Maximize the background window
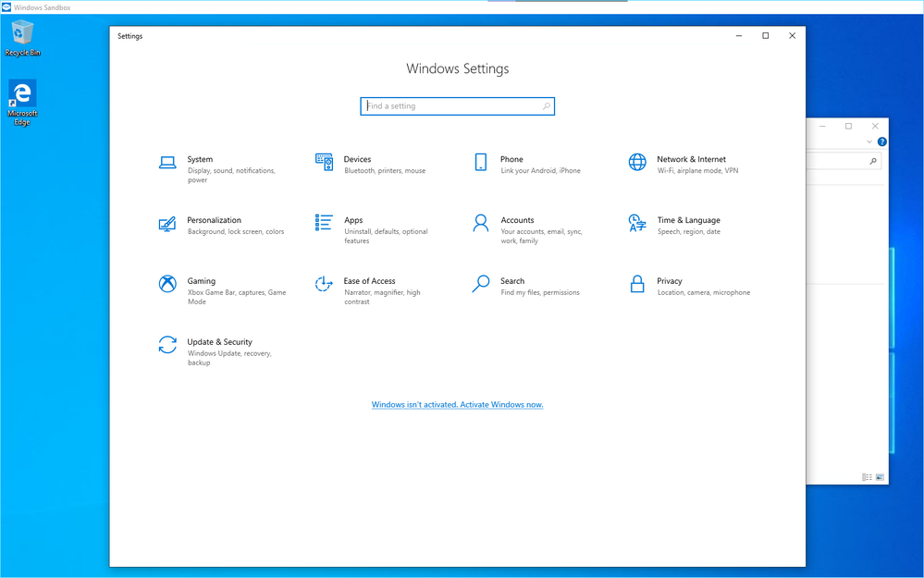The height and width of the screenshot is (578, 924). pos(848,126)
